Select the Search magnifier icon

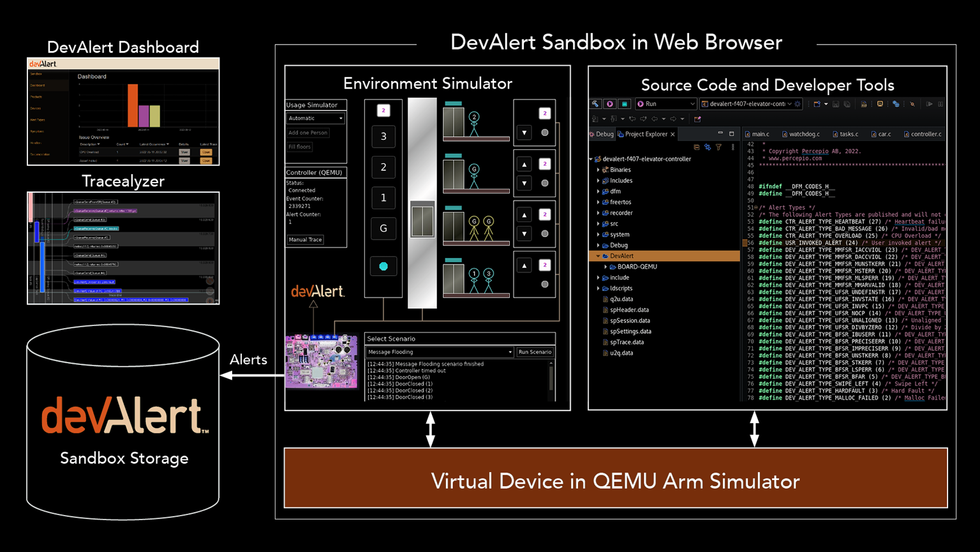pos(912,103)
